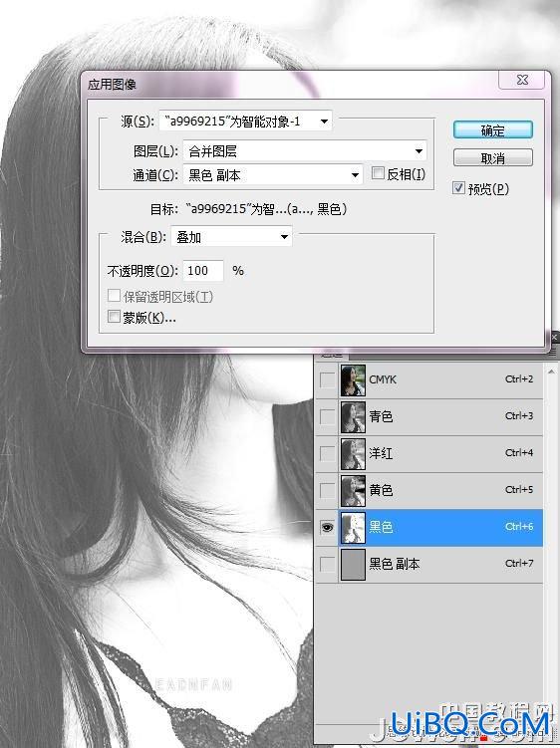Click the CMYK channel thumbnail
560x748 pixels.
click(x=353, y=380)
